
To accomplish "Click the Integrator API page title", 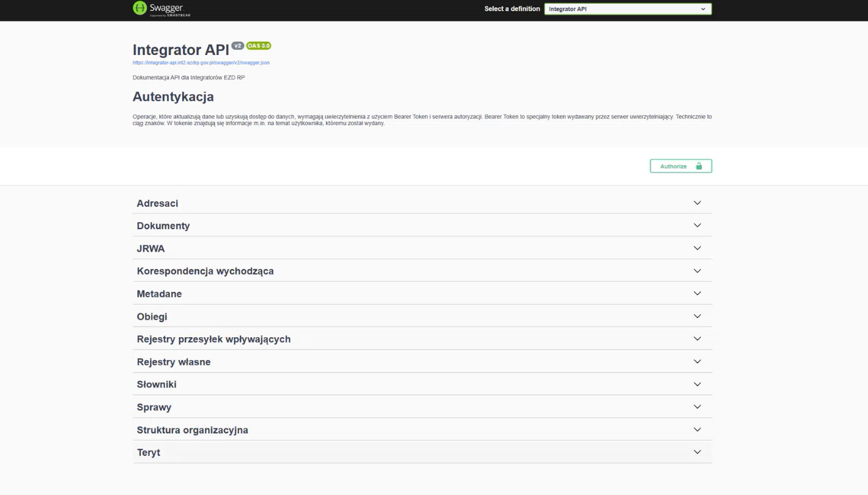I will tap(181, 50).
